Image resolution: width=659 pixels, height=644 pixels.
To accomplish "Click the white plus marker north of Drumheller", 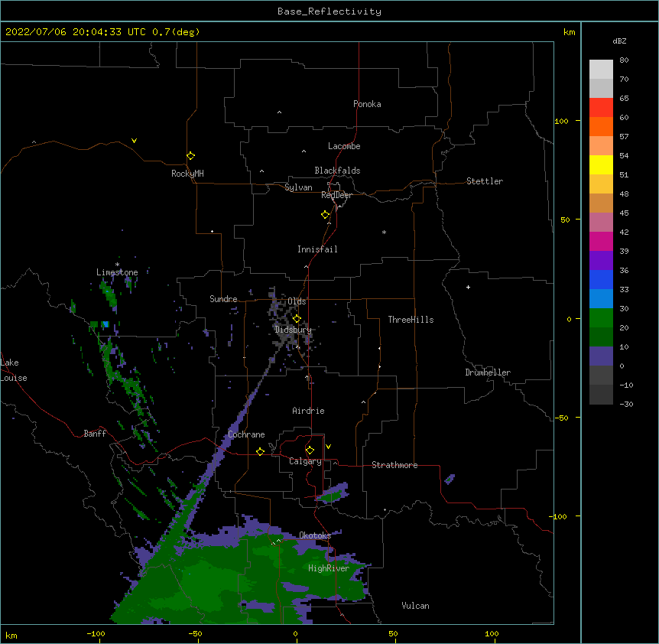I will pyautogui.click(x=468, y=287).
